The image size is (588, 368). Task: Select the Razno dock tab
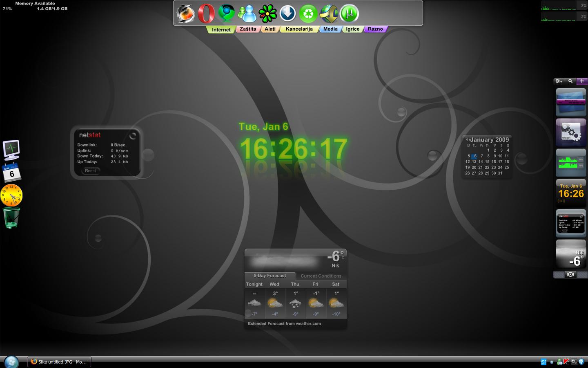(375, 29)
